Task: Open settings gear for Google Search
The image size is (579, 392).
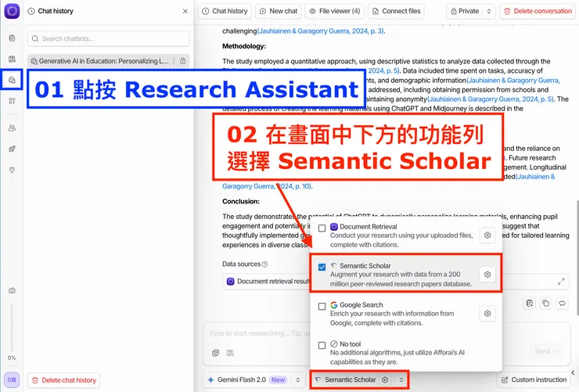Action: 487,314
